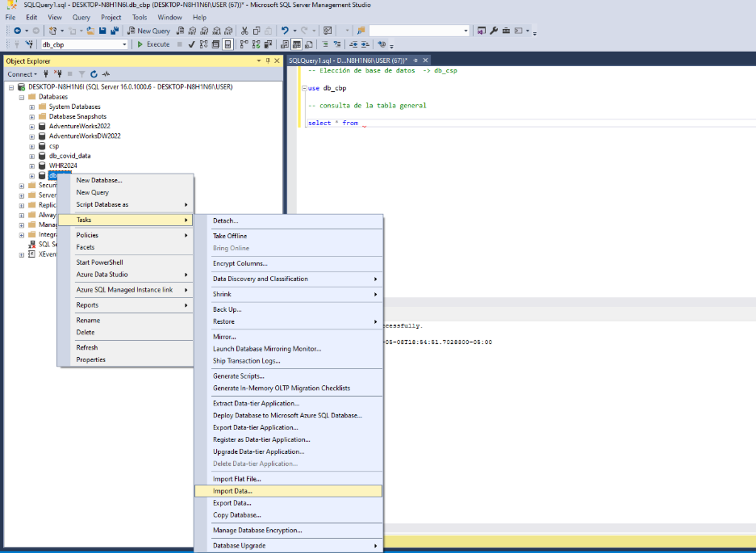Viewport: 756px width, 553px height.
Task: Toggle Include Actual Execution Plan
Action: point(244,44)
